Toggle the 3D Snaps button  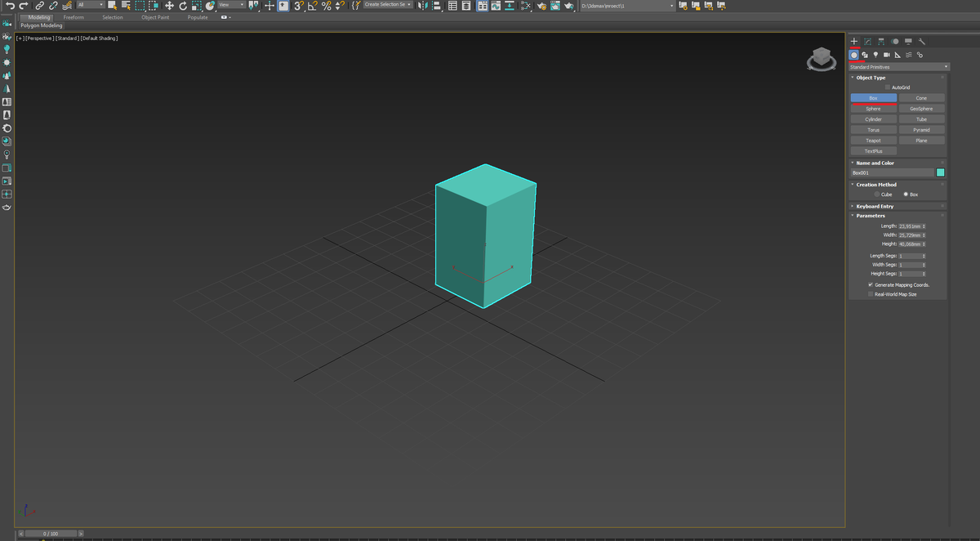pyautogui.click(x=298, y=5)
